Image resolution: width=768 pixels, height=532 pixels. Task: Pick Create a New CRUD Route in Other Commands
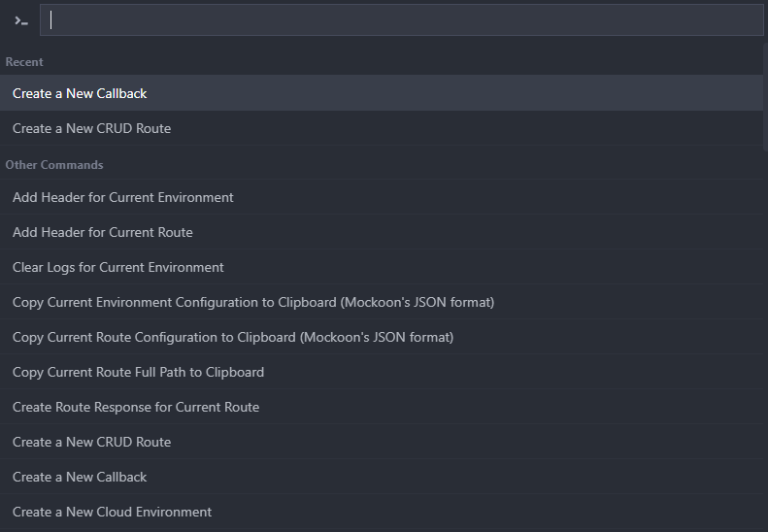pos(91,442)
